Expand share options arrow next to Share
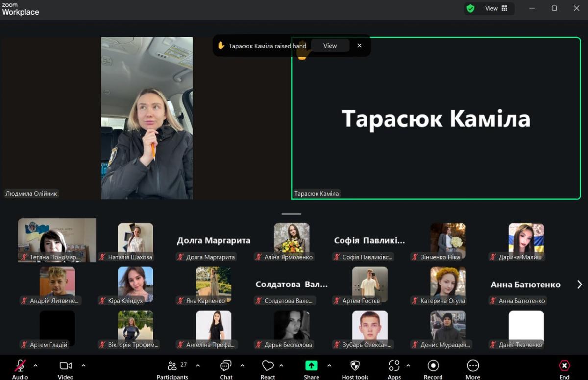 pos(329,365)
